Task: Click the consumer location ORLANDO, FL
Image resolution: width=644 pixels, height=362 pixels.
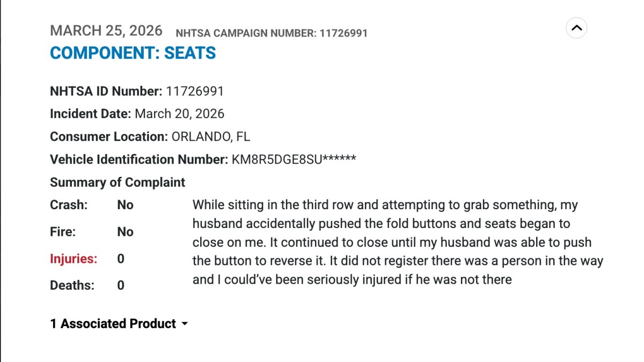Action: (211, 137)
